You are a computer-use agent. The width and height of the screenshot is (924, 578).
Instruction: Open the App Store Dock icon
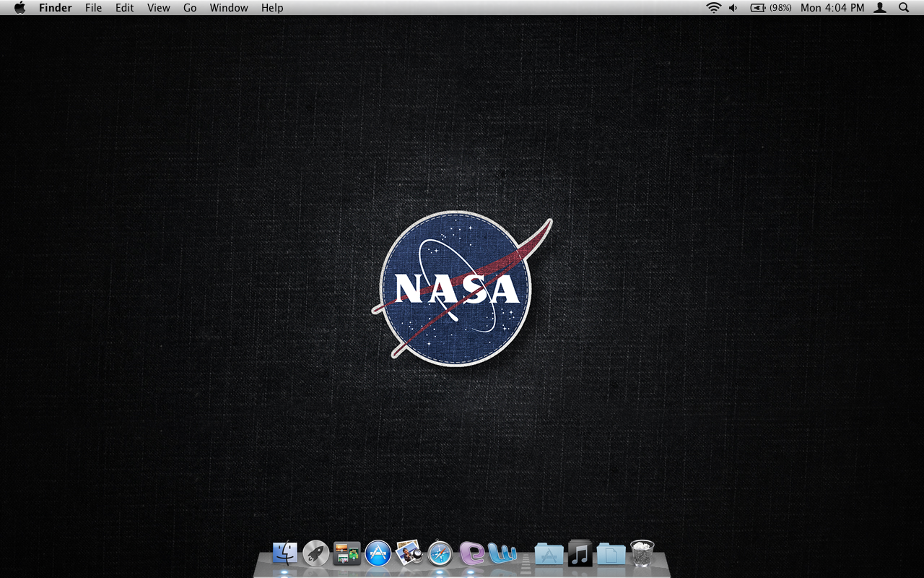point(378,553)
